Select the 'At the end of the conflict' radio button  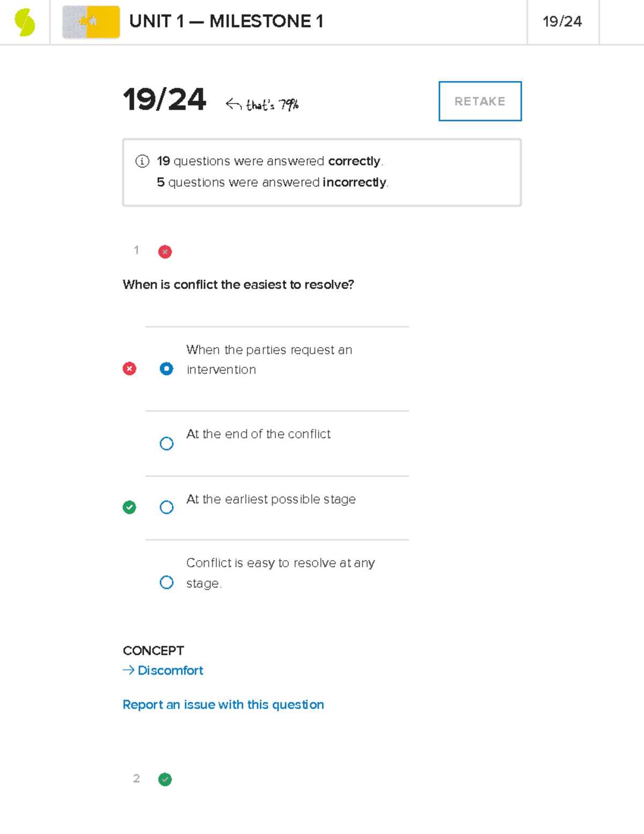167,443
